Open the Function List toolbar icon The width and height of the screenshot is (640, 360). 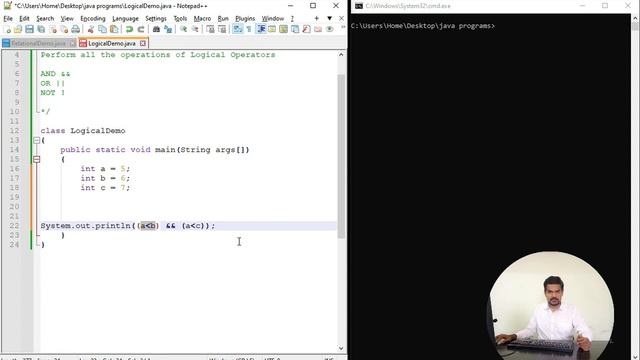click(306, 29)
